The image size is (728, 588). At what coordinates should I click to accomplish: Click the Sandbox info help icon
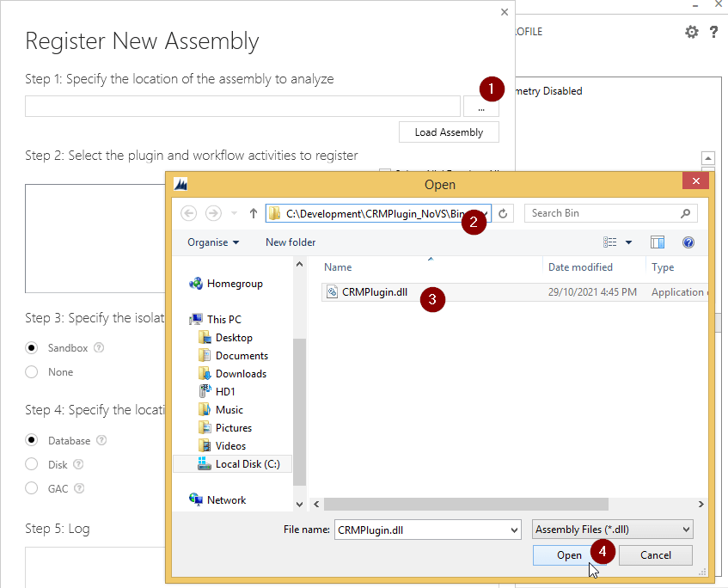coord(99,348)
